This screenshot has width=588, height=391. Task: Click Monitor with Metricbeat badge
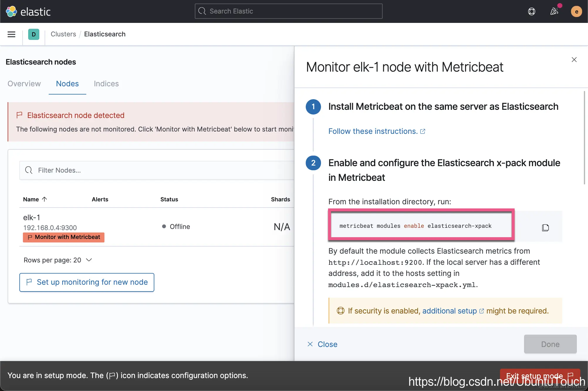tap(64, 237)
